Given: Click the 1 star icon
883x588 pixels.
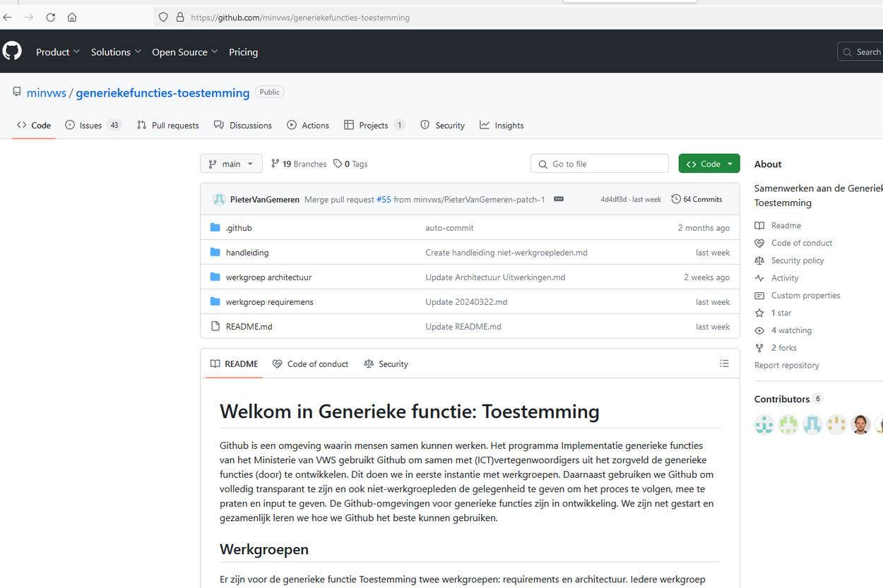Looking at the screenshot, I should (x=759, y=313).
